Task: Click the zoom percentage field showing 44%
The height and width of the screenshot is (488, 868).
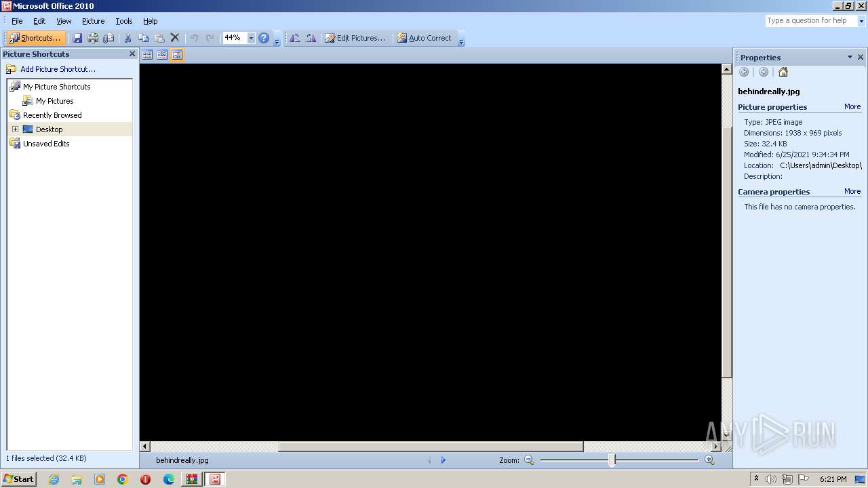Action: pyautogui.click(x=235, y=38)
